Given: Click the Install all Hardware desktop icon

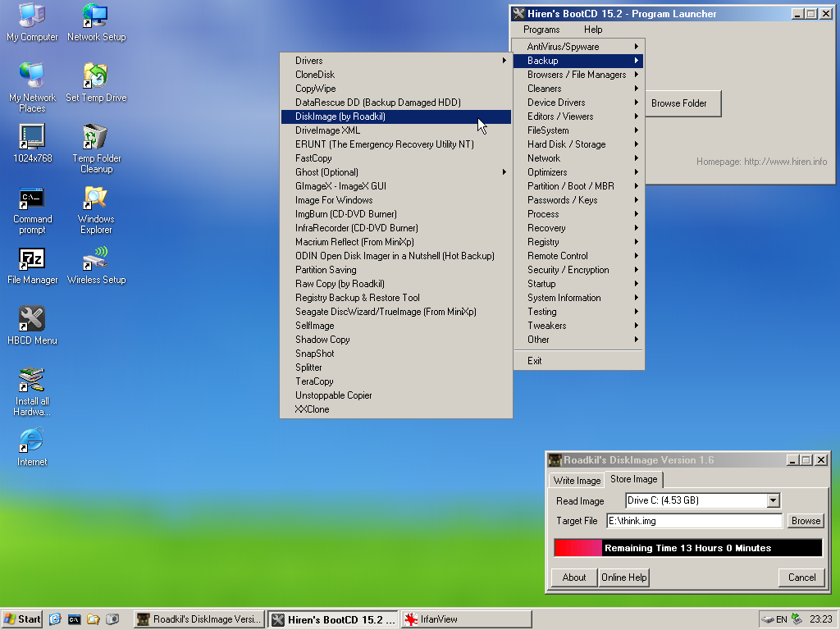Looking at the screenshot, I should tap(32, 380).
